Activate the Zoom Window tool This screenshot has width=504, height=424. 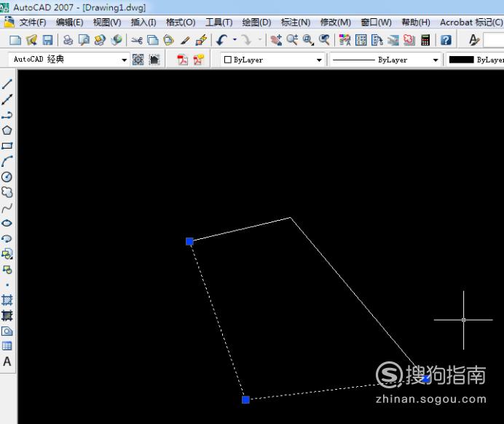tap(308, 40)
